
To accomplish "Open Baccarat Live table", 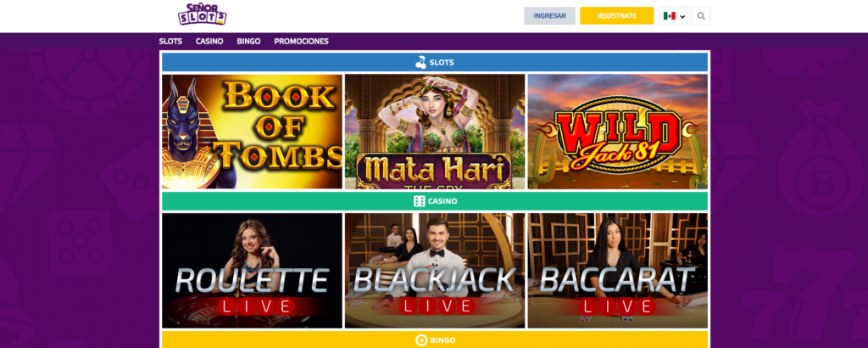I will (x=617, y=271).
